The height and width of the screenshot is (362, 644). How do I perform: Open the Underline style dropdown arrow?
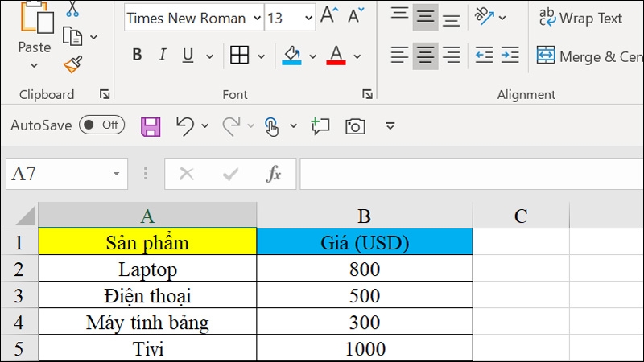[x=209, y=56]
